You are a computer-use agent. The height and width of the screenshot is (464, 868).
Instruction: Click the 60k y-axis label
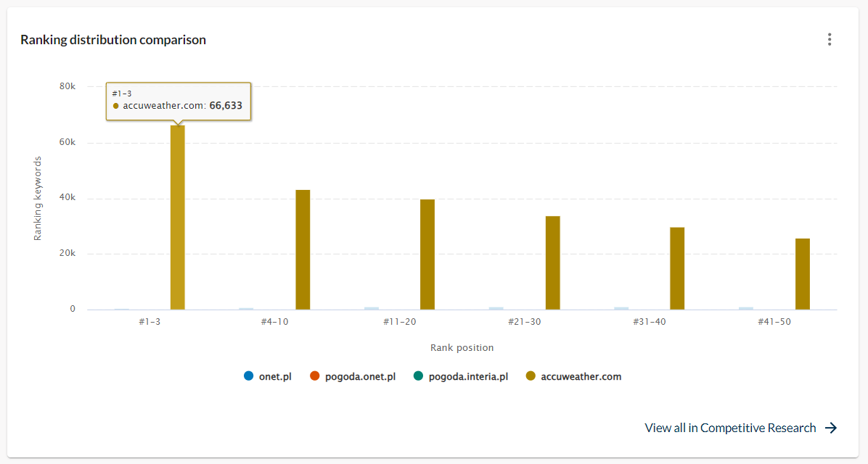click(67, 142)
